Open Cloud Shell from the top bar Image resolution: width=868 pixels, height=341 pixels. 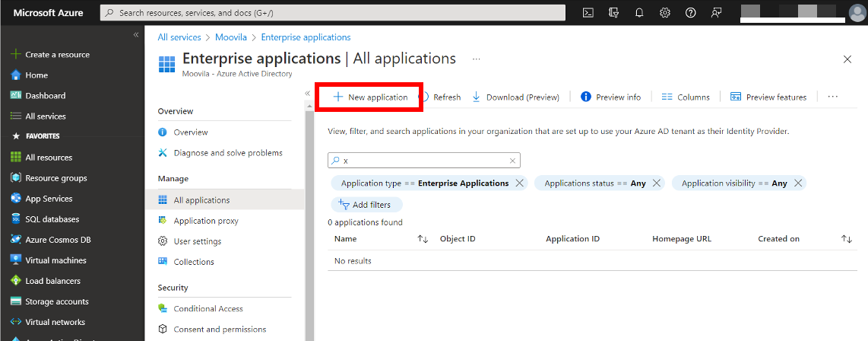click(588, 13)
